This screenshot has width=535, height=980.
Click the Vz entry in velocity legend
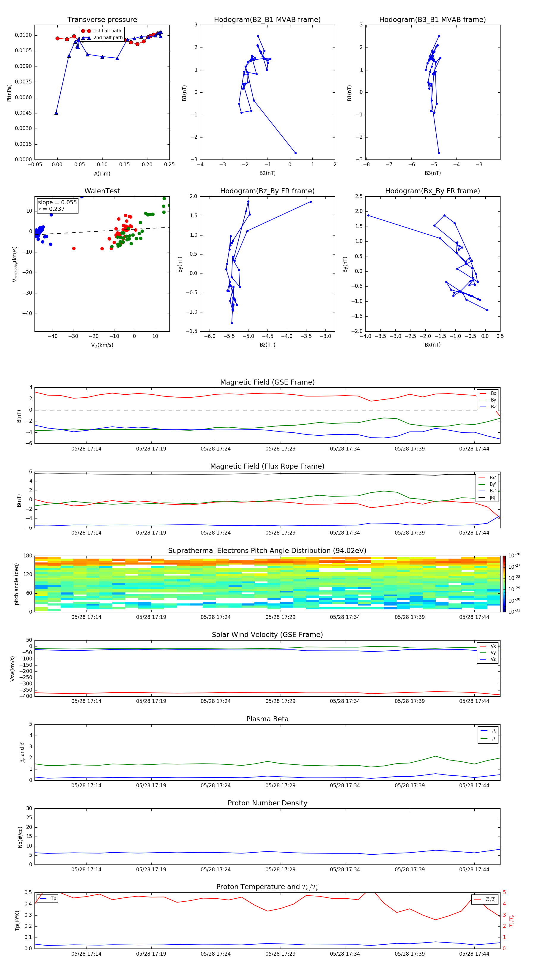(488, 659)
